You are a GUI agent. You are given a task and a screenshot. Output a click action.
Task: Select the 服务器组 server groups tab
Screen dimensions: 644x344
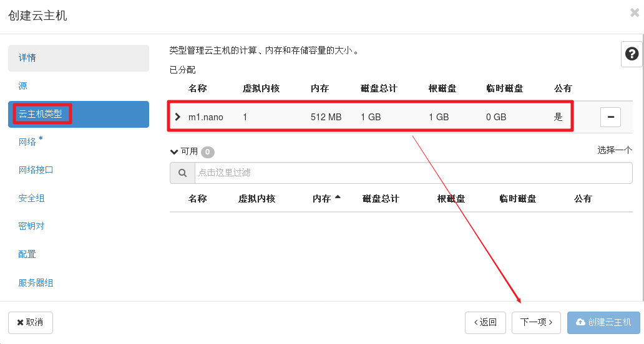click(36, 283)
